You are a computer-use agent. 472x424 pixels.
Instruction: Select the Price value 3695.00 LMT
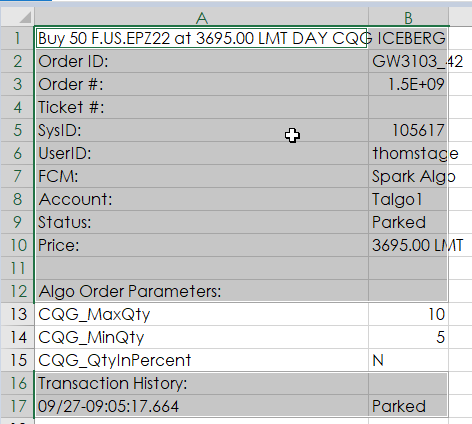[x=408, y=245]
